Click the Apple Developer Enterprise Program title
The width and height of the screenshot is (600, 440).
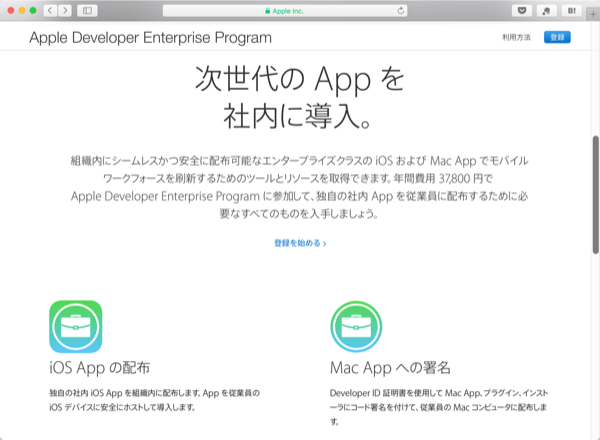tap(150, 37)
